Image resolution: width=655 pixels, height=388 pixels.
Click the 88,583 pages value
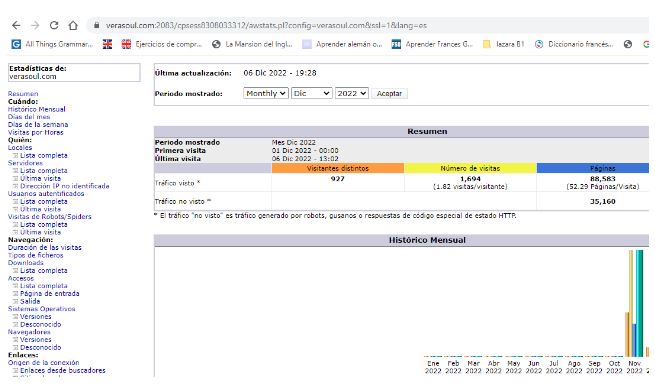(x=602, y=179)
